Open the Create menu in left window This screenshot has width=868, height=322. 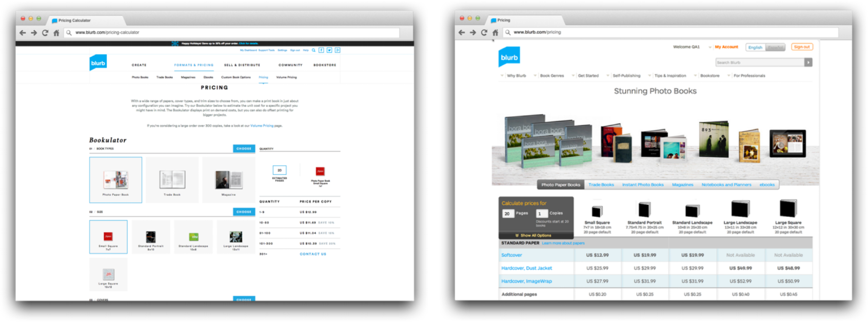click(139, 65)
